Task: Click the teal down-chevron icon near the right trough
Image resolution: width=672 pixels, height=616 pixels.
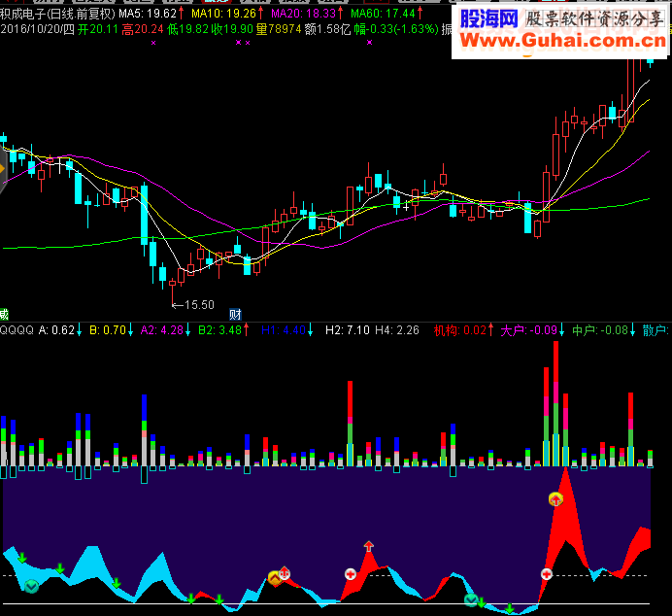Action: 471,599
